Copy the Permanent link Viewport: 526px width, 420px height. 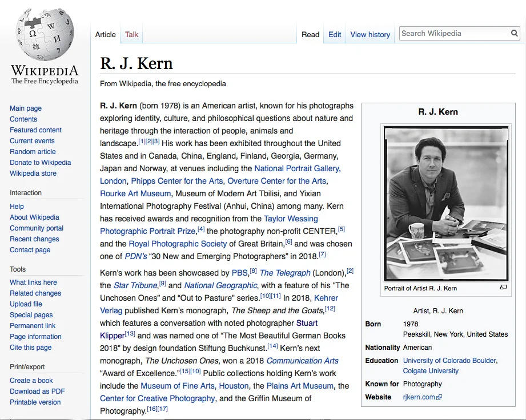[33, 326]
